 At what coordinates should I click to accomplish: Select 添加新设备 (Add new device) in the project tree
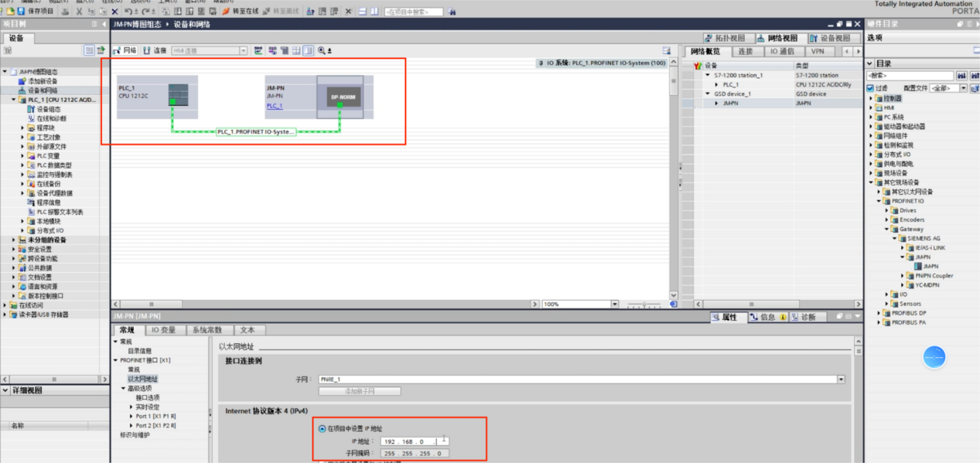pyautogui.click(x=43, y=81)
